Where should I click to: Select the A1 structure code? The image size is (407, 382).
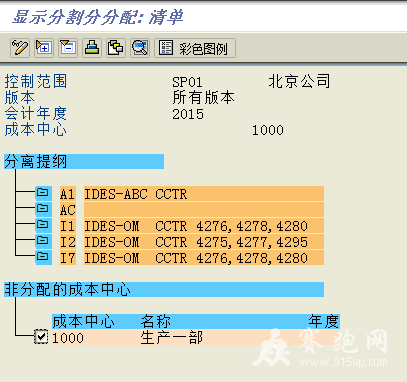tap(68, 194)
